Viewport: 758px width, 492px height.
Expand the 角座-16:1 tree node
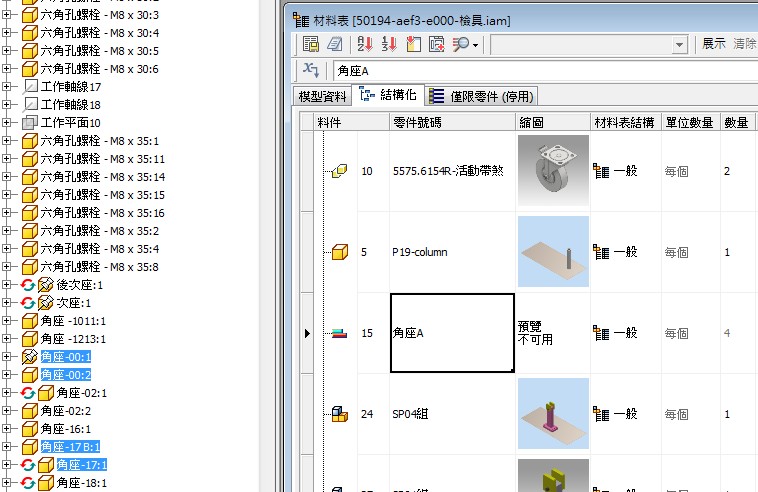point(6,429)
